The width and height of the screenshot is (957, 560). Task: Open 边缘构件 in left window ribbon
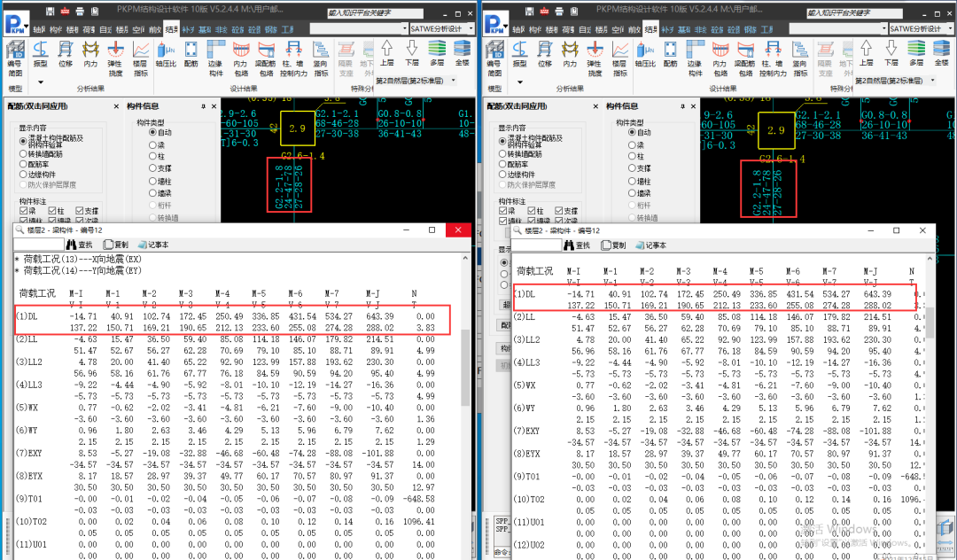216,58
